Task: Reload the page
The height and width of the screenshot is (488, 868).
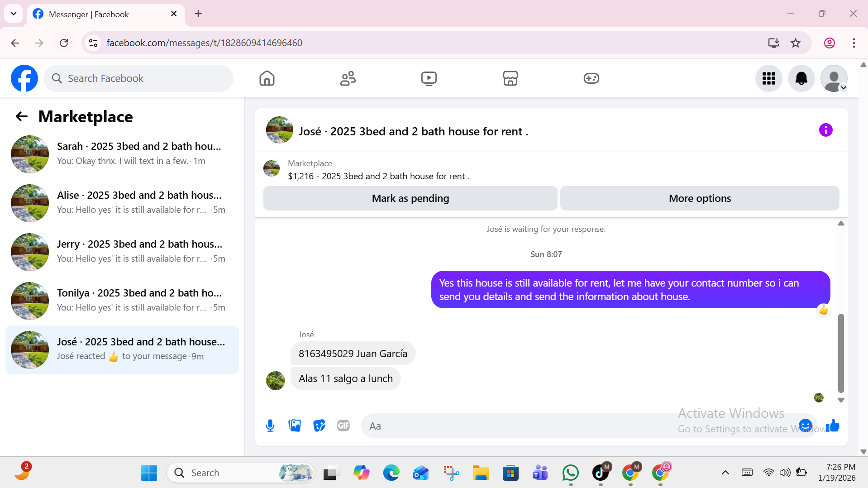Action: click(64, 43)
